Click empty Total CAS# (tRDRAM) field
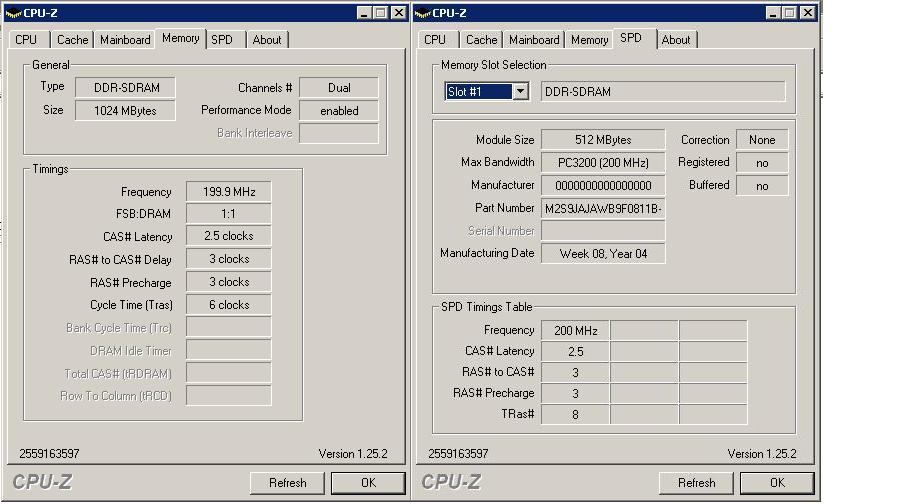922x504 pixels. 229,373
